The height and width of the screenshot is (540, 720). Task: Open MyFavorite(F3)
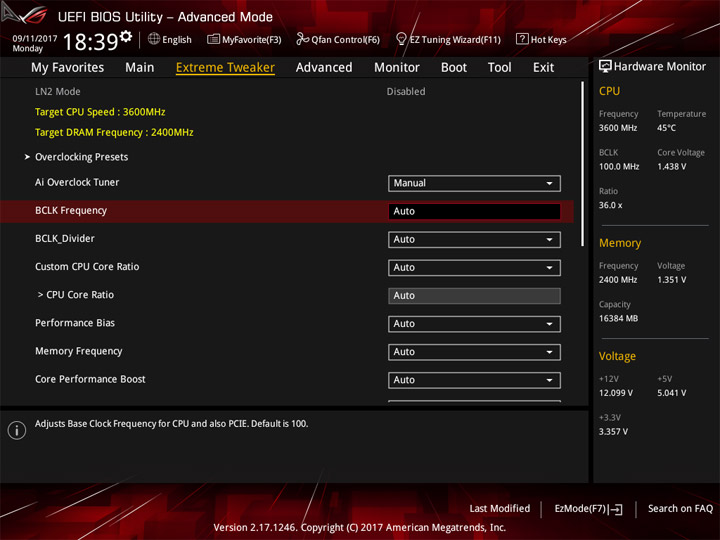click(x=244, y=39)
